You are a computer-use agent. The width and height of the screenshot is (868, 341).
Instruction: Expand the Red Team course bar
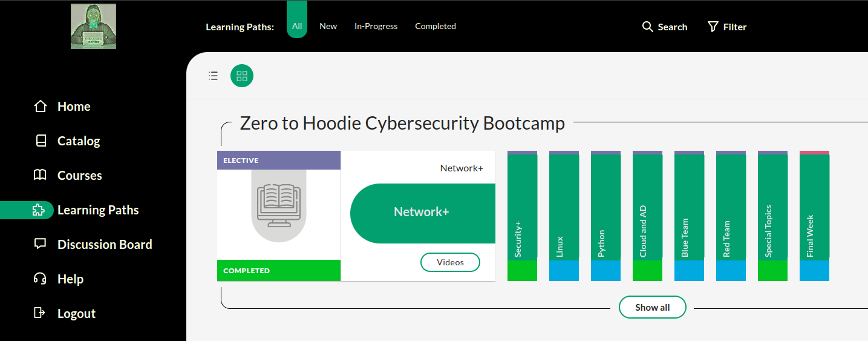click(731, 216)
